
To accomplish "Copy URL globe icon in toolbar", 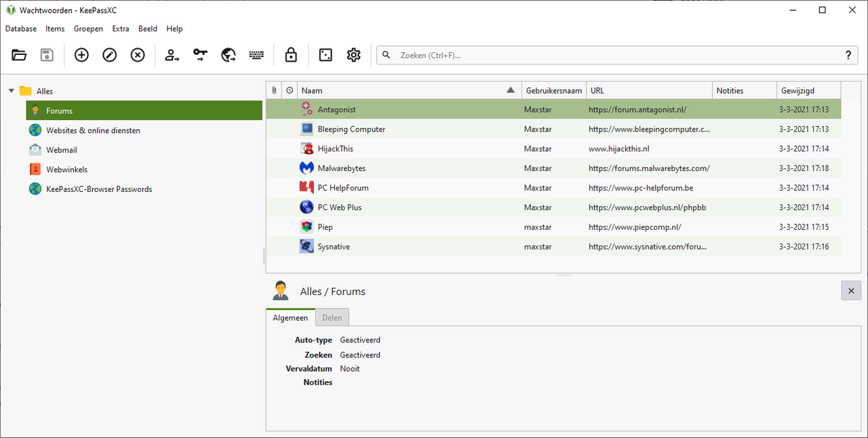I will click(229, 55).
